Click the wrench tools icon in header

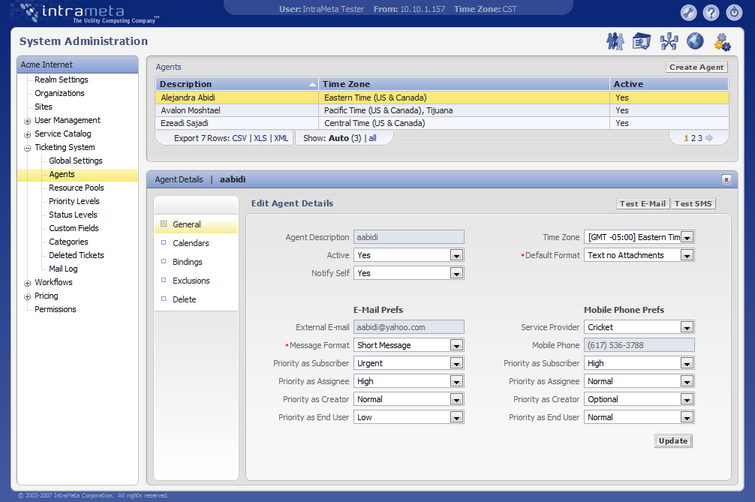point(688,13)
